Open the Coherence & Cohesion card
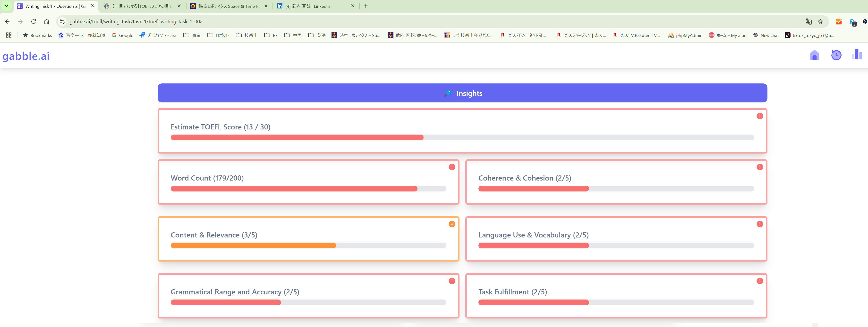Image resolution: width=868 pixels, height=327 pixels. click(x=616, y=182)
